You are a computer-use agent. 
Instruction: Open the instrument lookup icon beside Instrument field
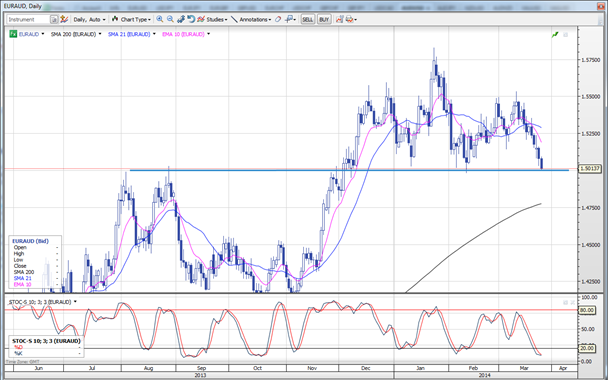point(54,19)
